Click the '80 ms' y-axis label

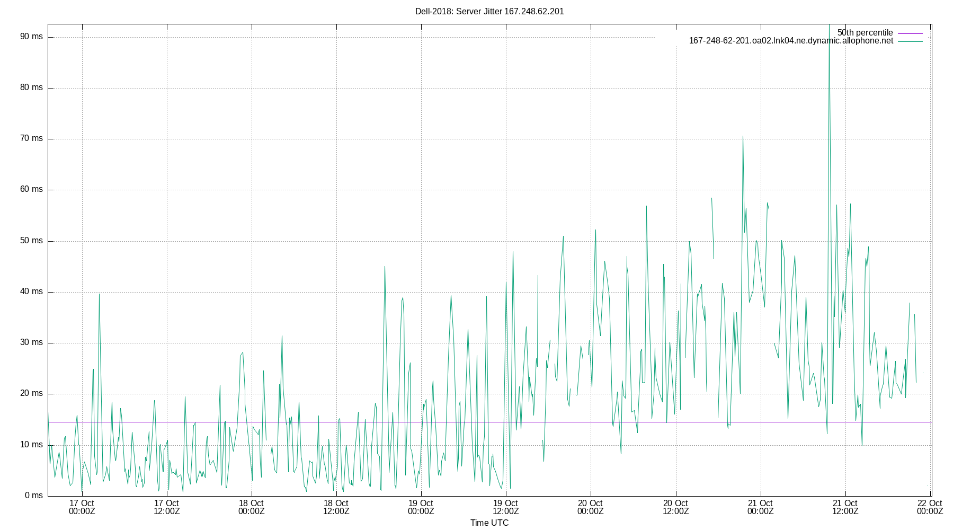point(31,87)
